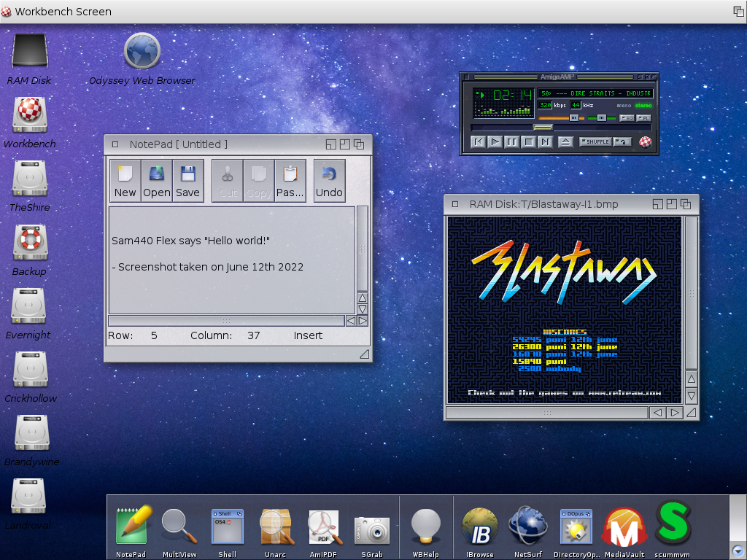
Task: Click the AmigaAMP balance slider knob
Action: (602, 117)
